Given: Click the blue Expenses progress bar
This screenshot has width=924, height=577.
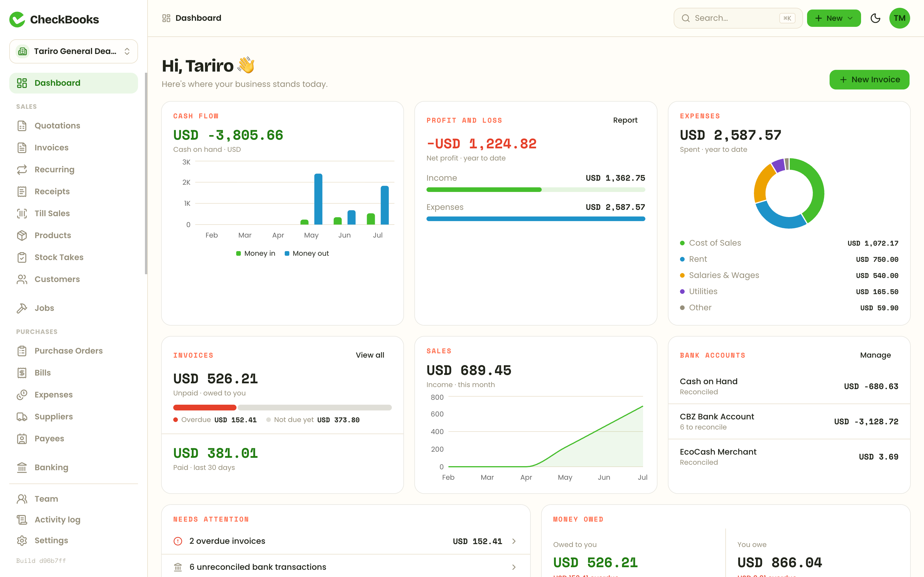Looking at the screenshot, I should tap(535, 219).
